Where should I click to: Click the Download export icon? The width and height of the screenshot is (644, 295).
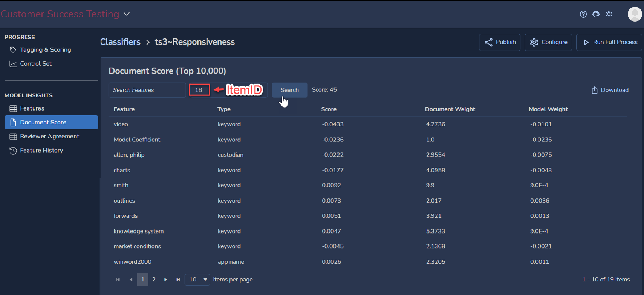[x=595, y=90]
